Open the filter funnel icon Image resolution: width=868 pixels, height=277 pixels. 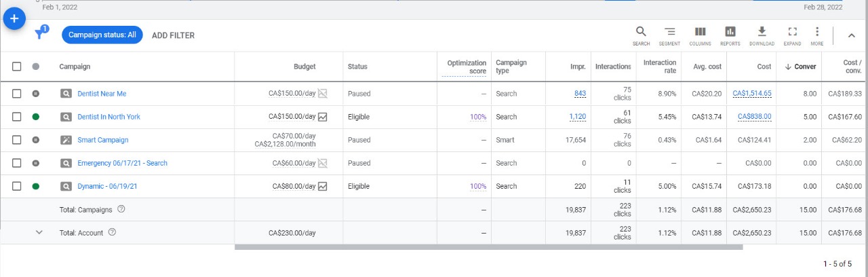(40, 35)
